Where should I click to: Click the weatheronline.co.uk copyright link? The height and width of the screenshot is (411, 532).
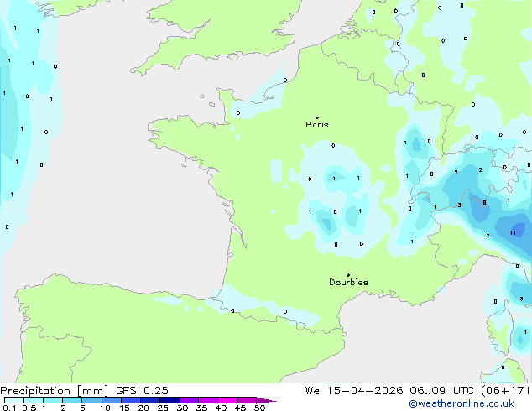click(x=462, y=403)
